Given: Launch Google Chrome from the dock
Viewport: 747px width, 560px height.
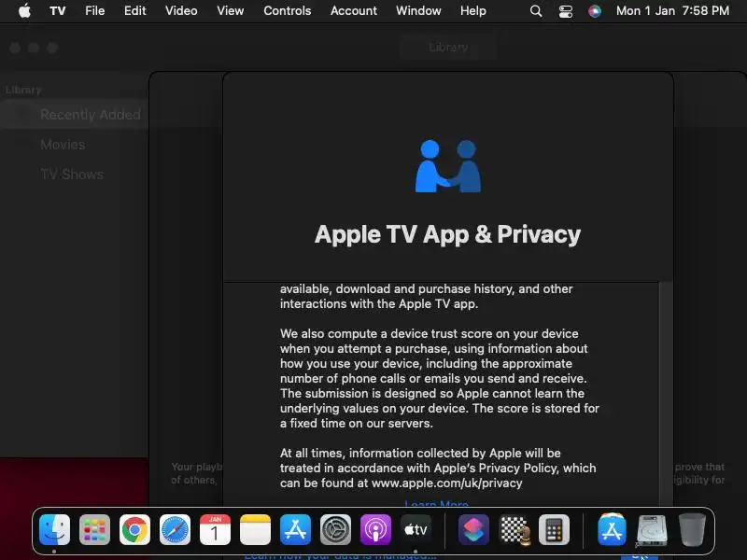Looking at the screenshot, I should point(134,529).
